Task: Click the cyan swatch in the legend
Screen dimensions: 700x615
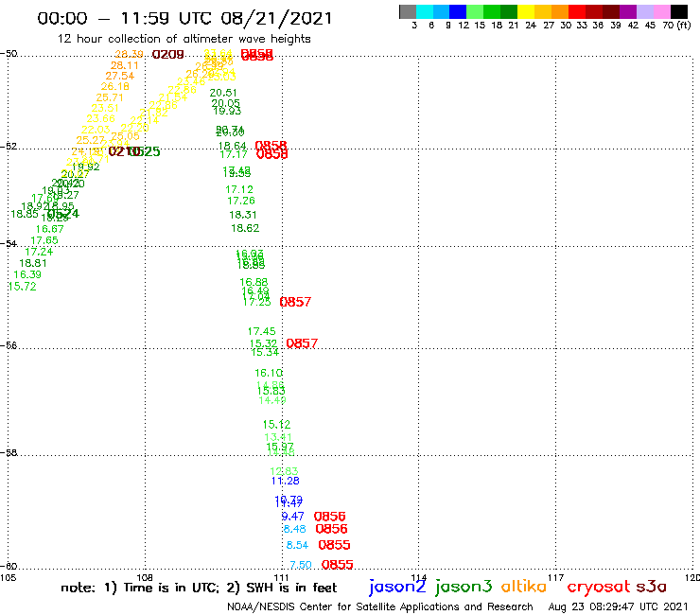Action: (425, 11)
